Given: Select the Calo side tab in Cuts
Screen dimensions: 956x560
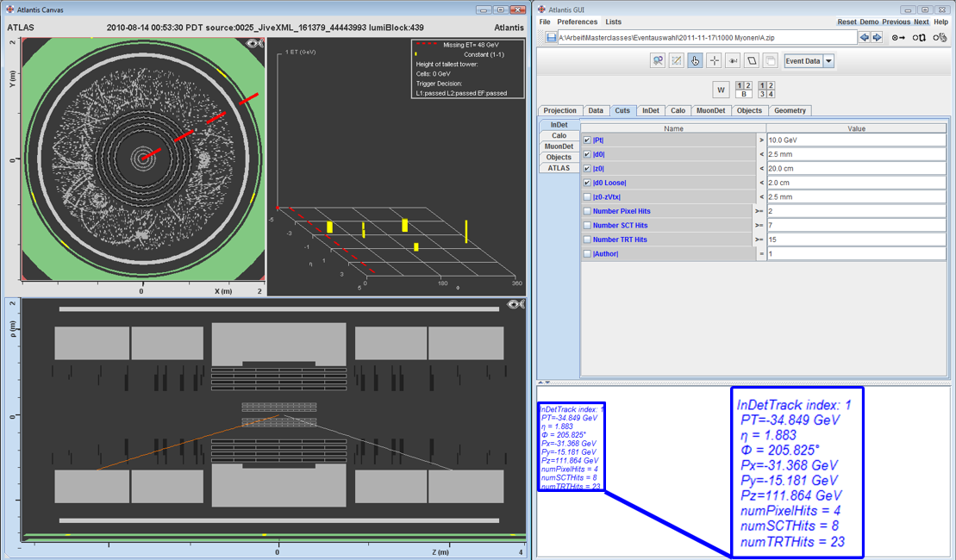Looking at the screenshot, I should pyautogui.click(x=559, y=135).
